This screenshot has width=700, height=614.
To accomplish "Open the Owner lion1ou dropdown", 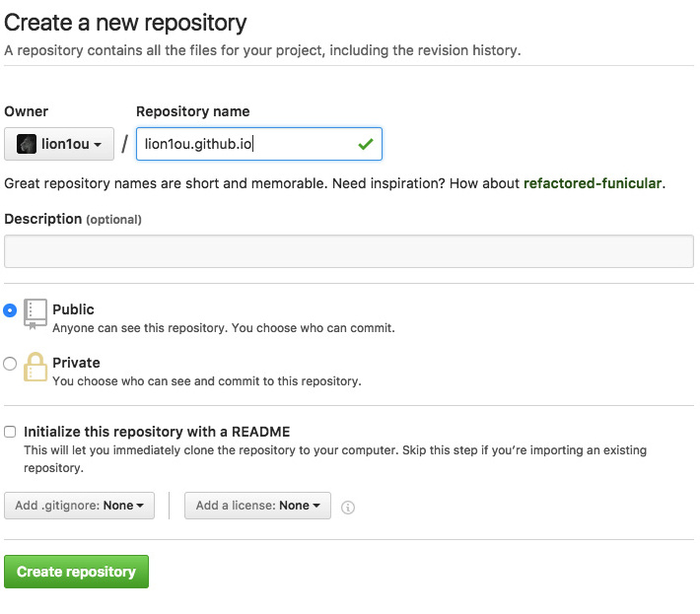I will pyautogui.click(x=59, y=144).
